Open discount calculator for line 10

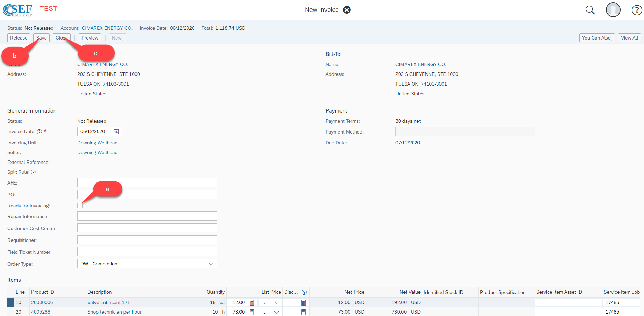point(303,303)
